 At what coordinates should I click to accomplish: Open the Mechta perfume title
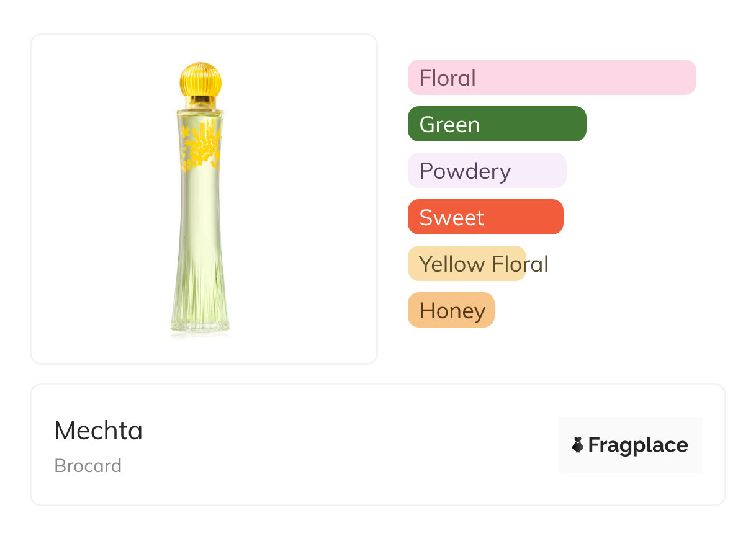click(x=99, y=431)
